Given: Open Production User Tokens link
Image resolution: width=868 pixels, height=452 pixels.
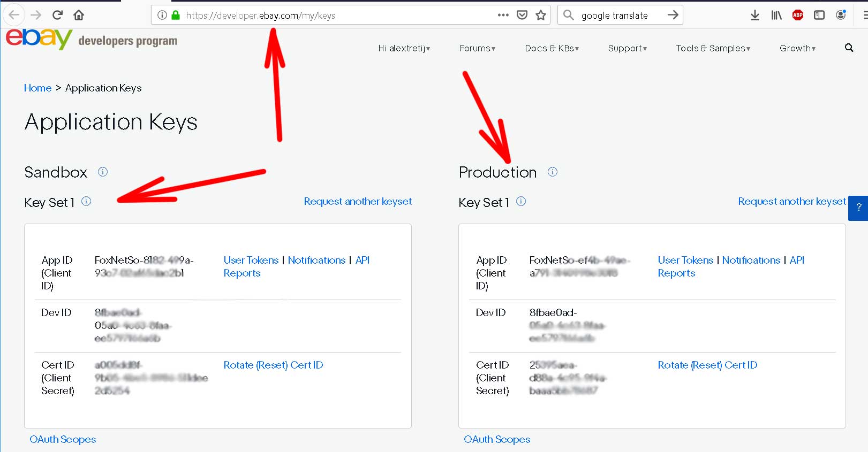Looking at the screenshot, I should tap(685, 260).
